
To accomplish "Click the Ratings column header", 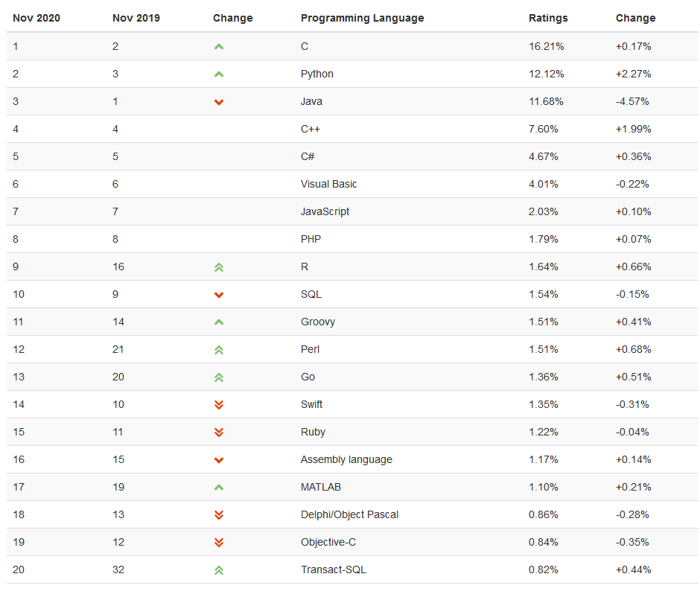I will (548, 18).
